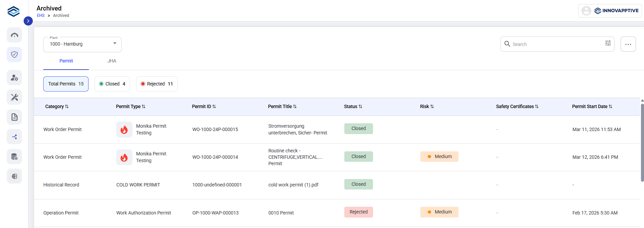Open the maintenance tools wrench icon
The image size is (644, 228).
point(14,97)
